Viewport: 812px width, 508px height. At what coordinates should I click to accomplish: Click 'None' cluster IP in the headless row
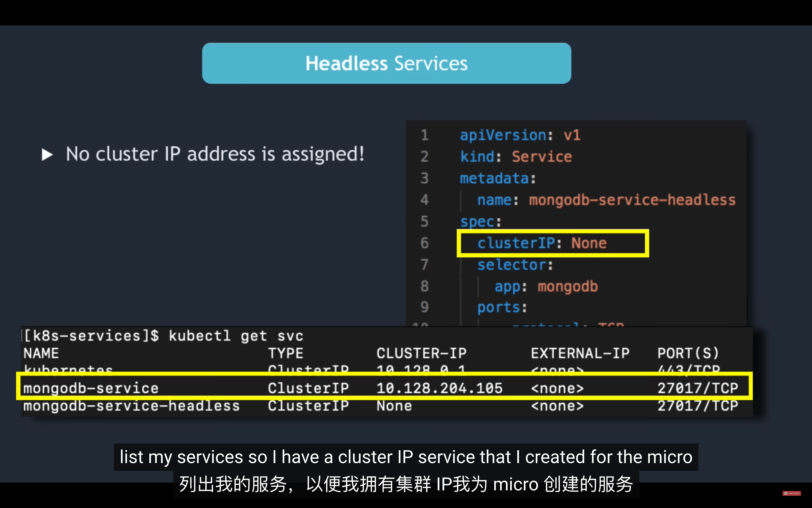coord(394,406)
